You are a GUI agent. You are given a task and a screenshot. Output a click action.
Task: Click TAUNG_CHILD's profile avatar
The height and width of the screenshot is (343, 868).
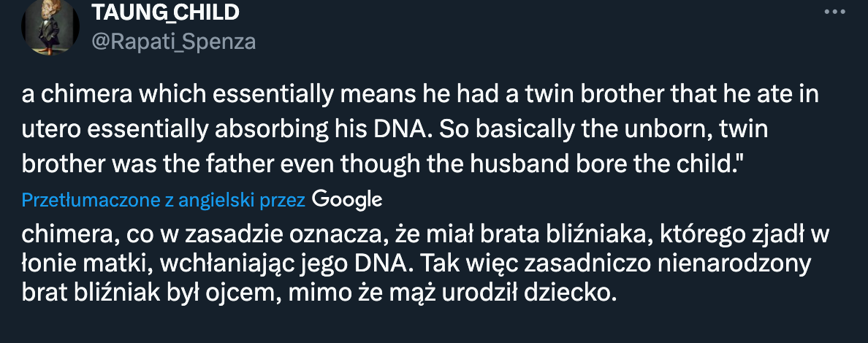pos(50,26)
